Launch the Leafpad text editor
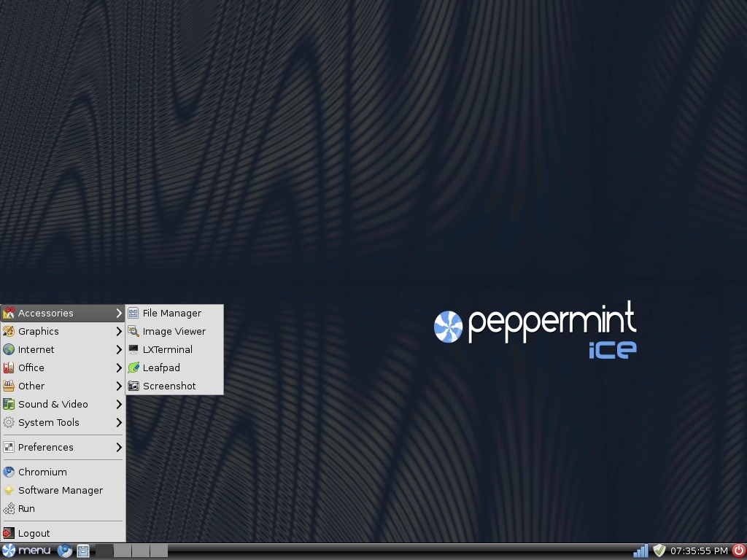747x560 pixels. coord(174,367)
